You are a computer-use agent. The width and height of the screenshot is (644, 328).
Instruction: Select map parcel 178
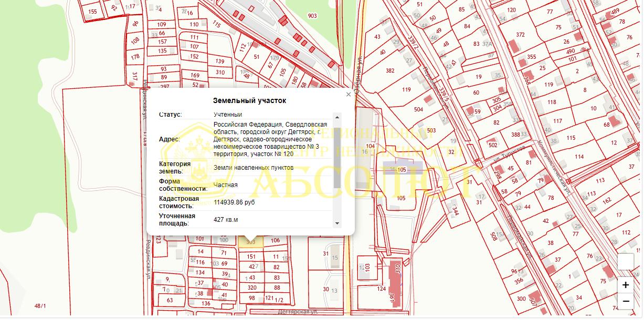tap(135, 57)
